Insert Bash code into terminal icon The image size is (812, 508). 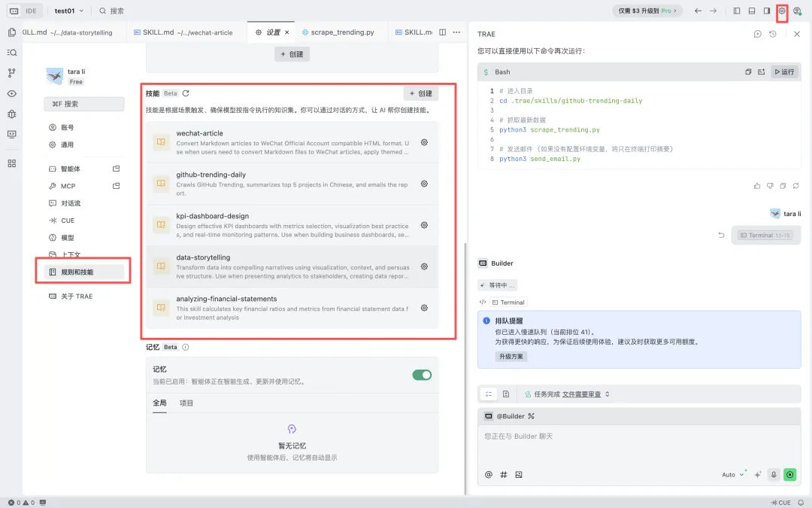pyautogui.click(x=761, y=72)
